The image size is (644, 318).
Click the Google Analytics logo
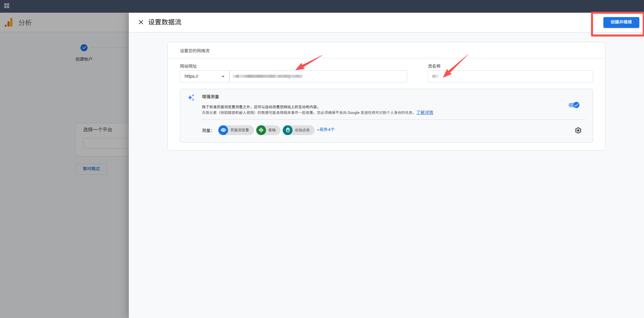point(9,22)
